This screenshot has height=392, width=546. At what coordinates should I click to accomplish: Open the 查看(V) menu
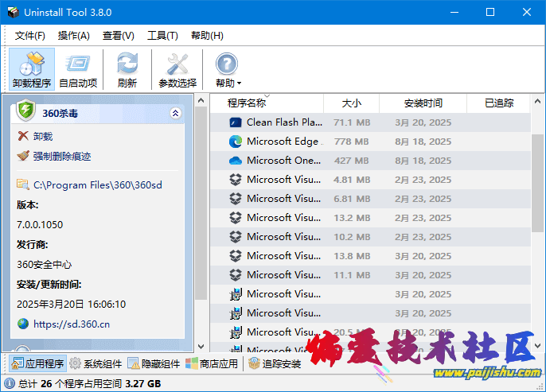(x=118, y=36)
